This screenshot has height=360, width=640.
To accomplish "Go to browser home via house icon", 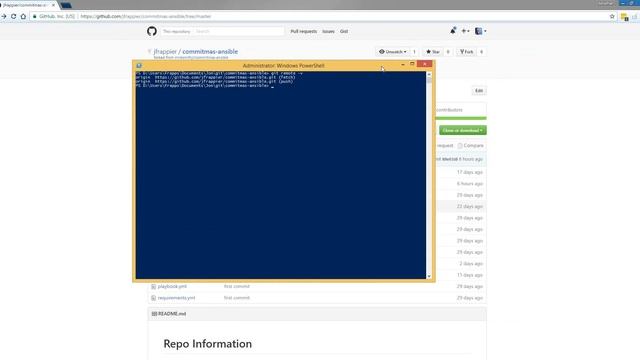I will tap(23, 16).
